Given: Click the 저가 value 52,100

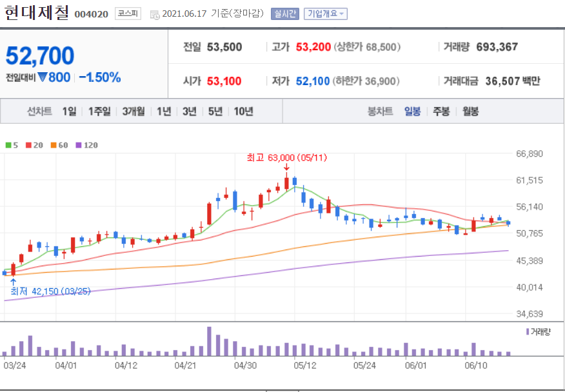Looking at the screenshot, I should [x=313, y=81].
